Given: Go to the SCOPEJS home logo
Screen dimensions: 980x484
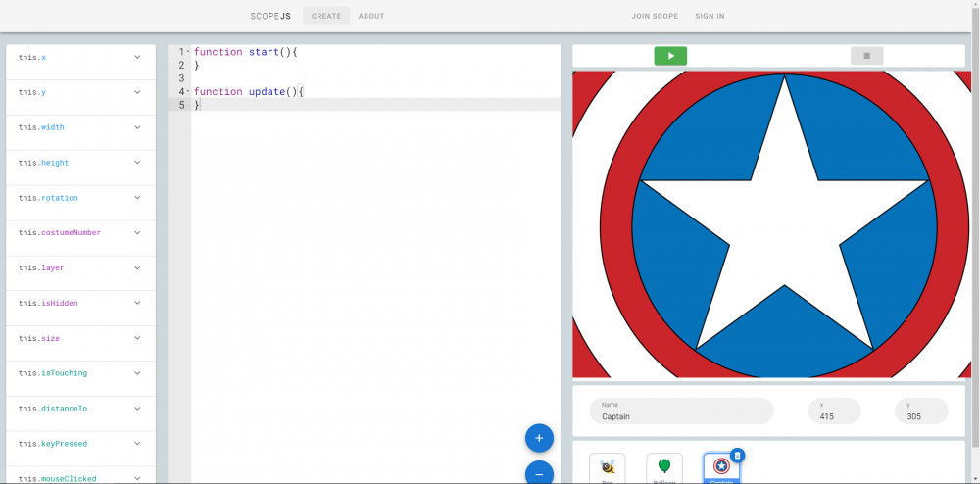Looking at the screenshot, I should 270,17.
